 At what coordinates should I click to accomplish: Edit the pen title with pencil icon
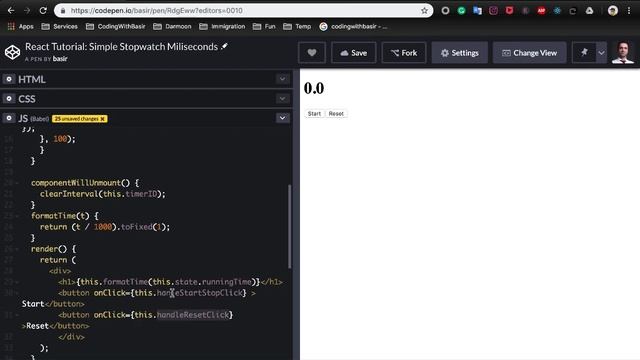pyautogui.click(x=224, y=46)
